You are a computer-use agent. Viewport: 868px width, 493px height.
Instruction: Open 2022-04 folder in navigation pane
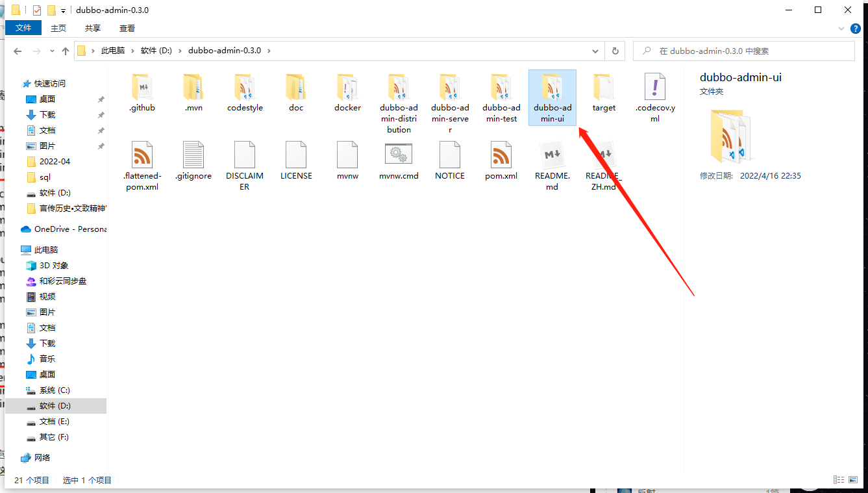[55, 161]
